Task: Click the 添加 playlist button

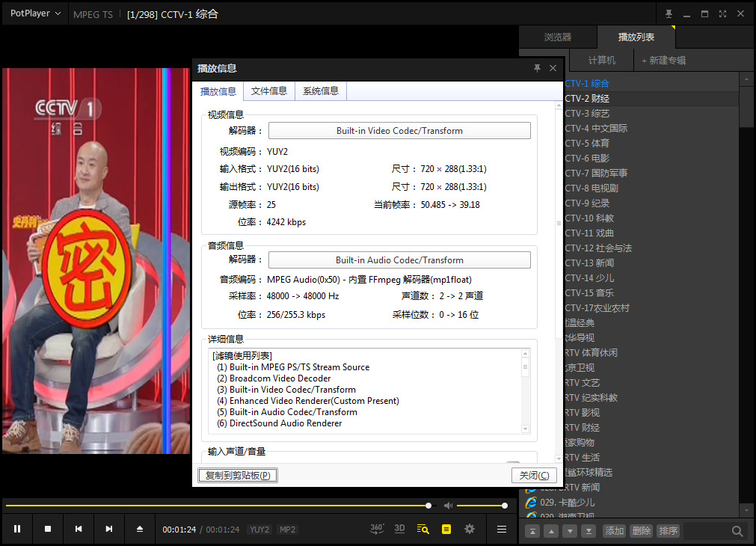Action: pos(614,531)
